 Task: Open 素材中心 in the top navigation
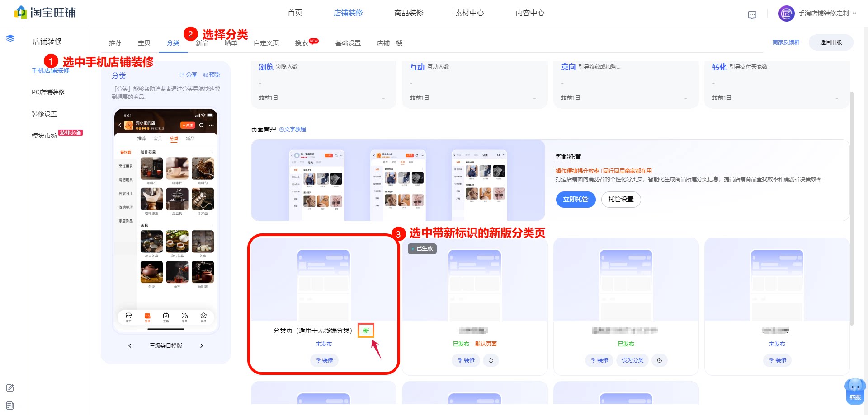[x=469, y=13]
